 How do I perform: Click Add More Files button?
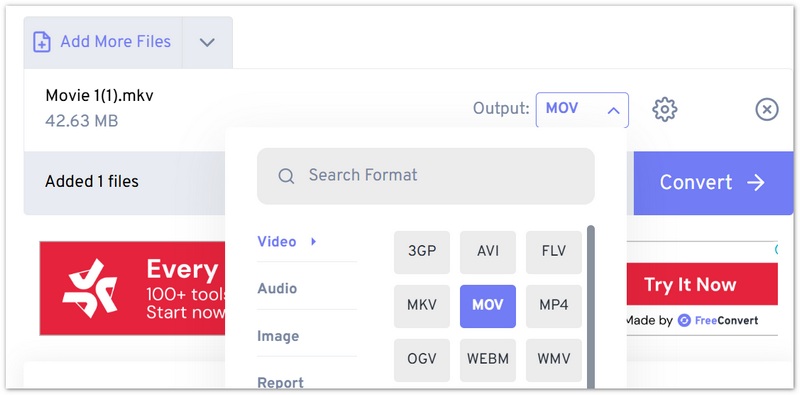(103, 42)
